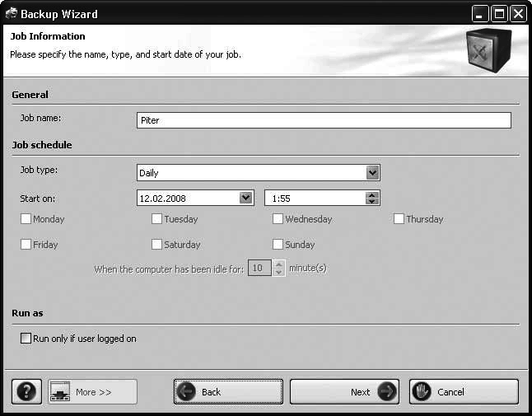Minimize the Backup Wizard window
Image resolution: width=532 pixels, height=416 pixels.
point(480,14)
